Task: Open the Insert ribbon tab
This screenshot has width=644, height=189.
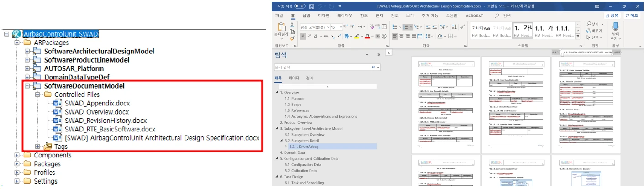Action: click(x=306, y=15)
